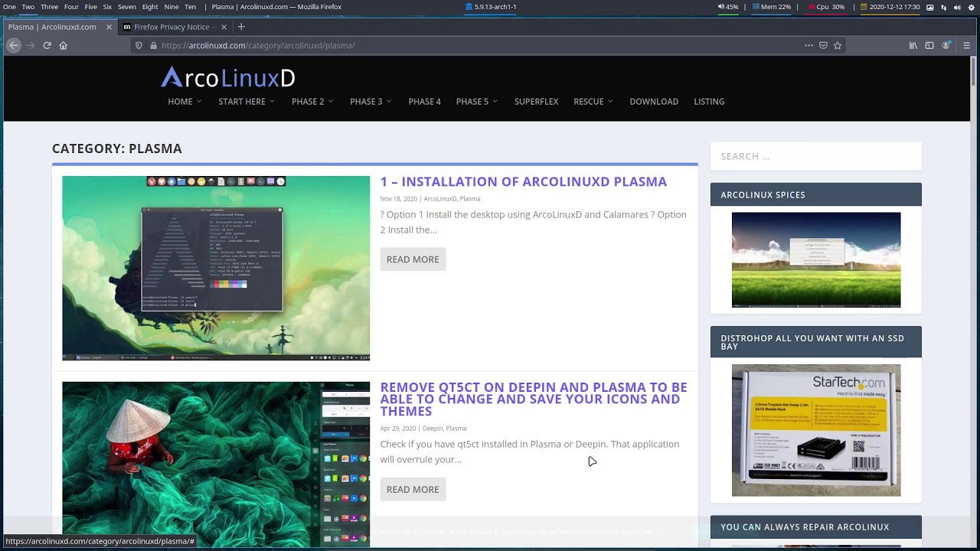Switch to workspace One
The width and height of the screenshot is (980, 551).
click(x=9, y=7)
